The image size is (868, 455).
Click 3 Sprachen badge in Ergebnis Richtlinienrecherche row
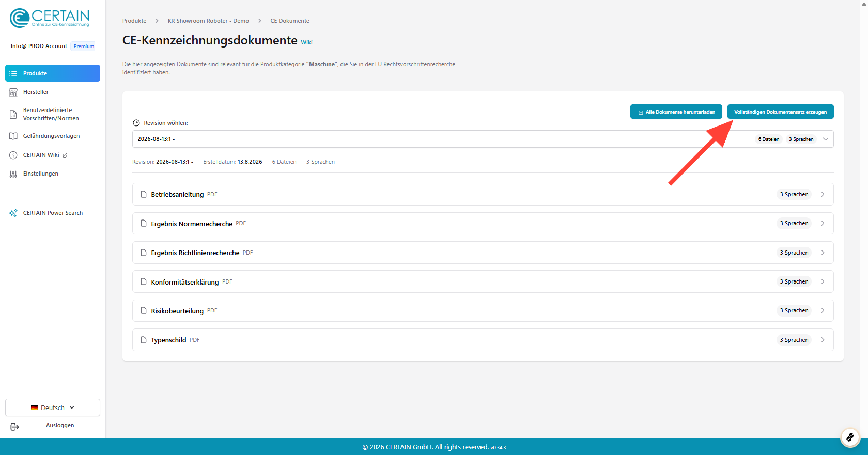794,253
